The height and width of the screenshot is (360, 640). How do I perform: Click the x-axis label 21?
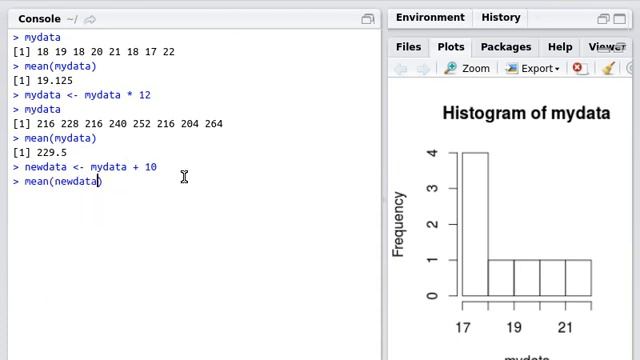[565, 327]
